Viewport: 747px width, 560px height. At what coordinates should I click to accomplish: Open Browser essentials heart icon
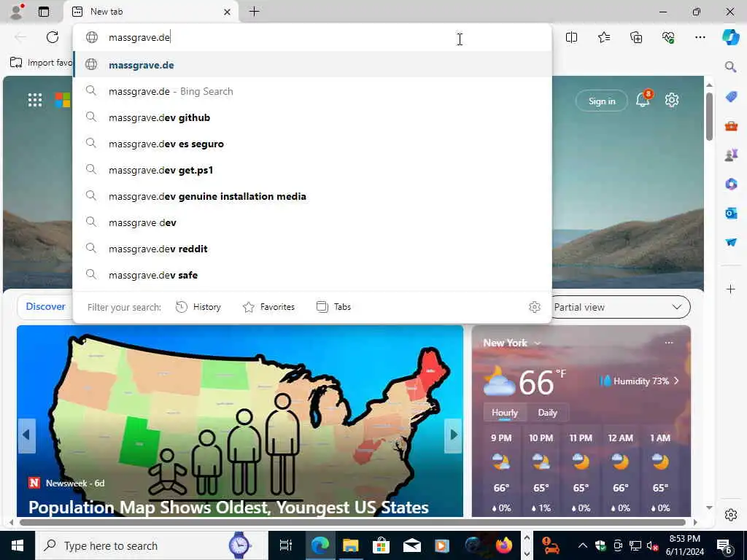tap(668, 37)
